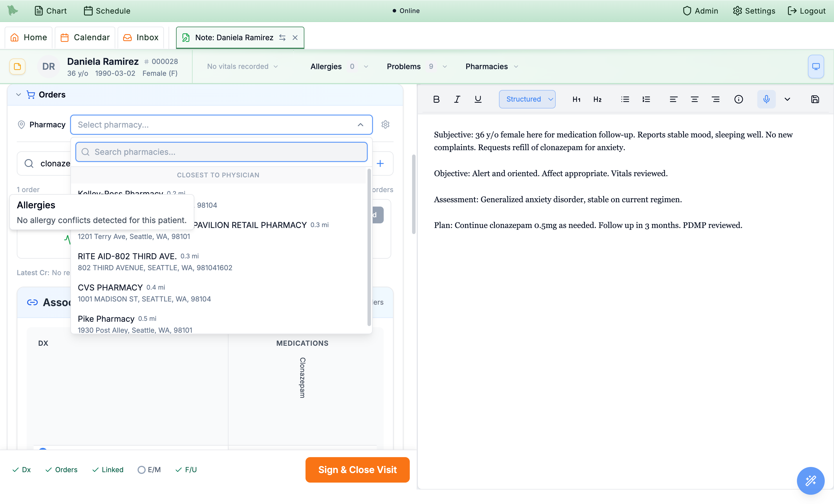This screenshot has height=504, width=834.
Task: Click the Linked checklist status
Action: 108,470
